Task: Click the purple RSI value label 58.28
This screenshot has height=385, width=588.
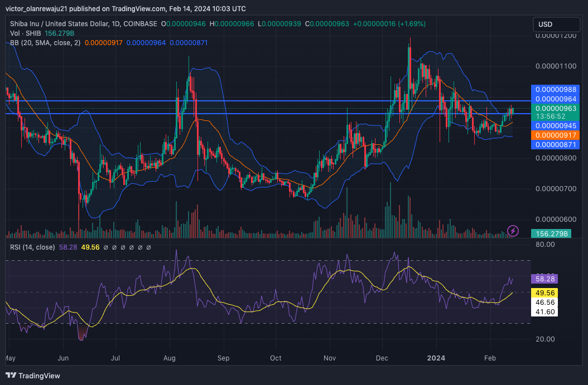Action: pos(544,279)
